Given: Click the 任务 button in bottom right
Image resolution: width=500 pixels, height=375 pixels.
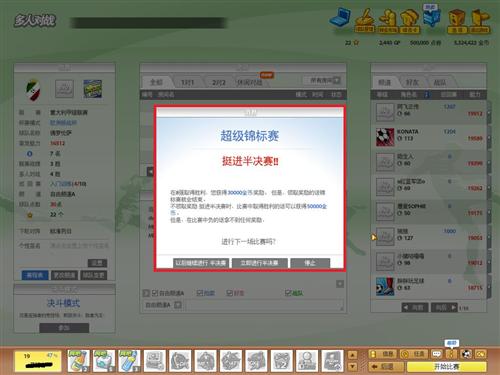Looking at the screenshot, I should click(415, 354).
